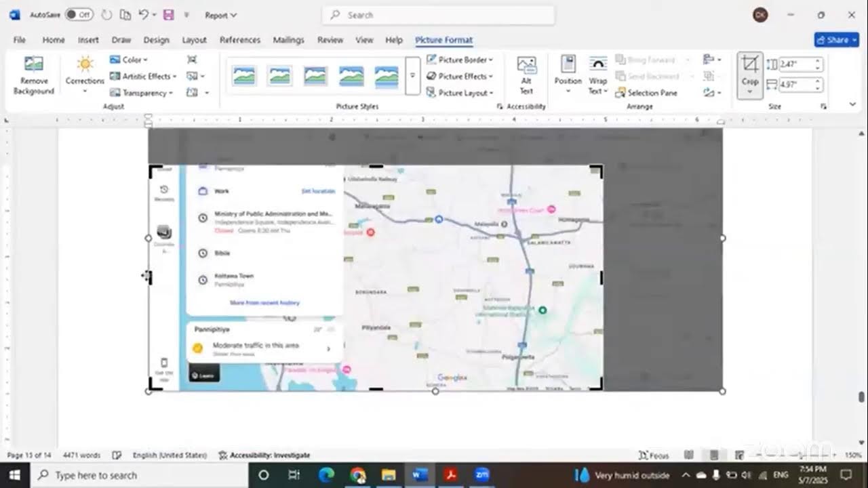Switch to the Review tab

point(330,40)
